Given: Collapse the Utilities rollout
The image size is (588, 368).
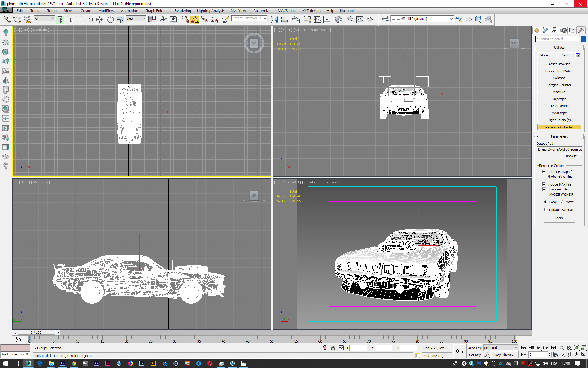Looking at the screenshot, I should tap(559, 48).
